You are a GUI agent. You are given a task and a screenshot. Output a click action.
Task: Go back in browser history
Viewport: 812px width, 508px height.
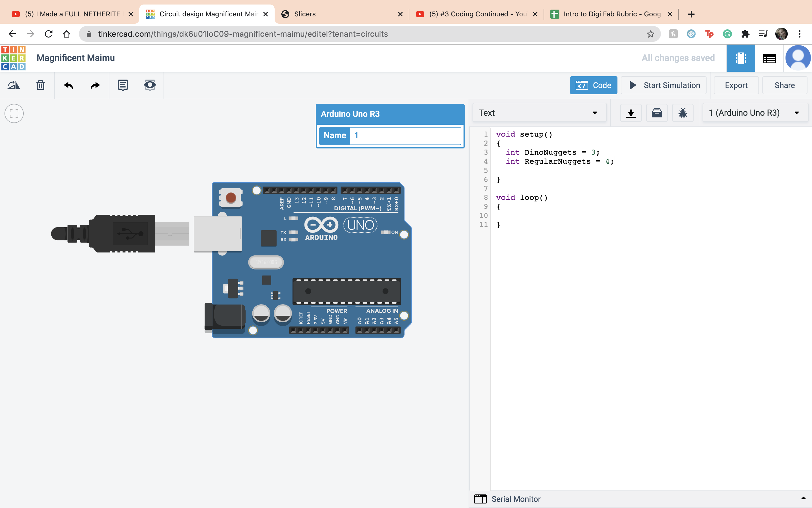(12, 34)
